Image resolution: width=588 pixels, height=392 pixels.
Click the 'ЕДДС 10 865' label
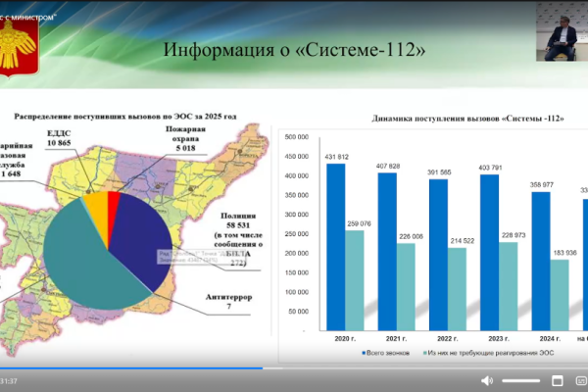click(59, 138)
